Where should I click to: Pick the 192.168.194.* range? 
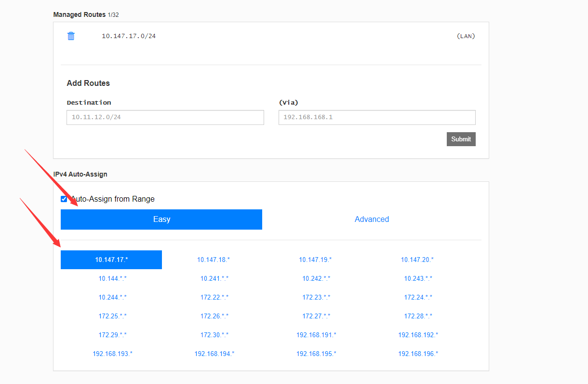click(x=214, y=354)
